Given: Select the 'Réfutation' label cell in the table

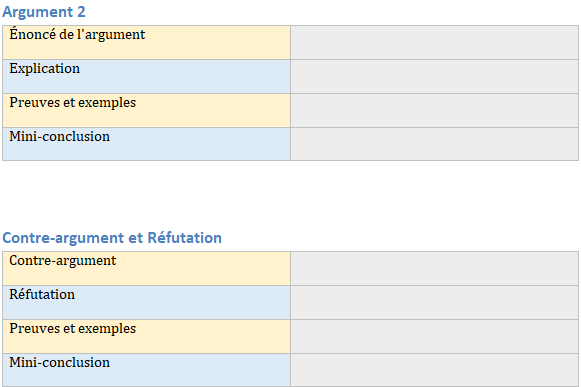Looking at the screenshot, I should 146,302.
